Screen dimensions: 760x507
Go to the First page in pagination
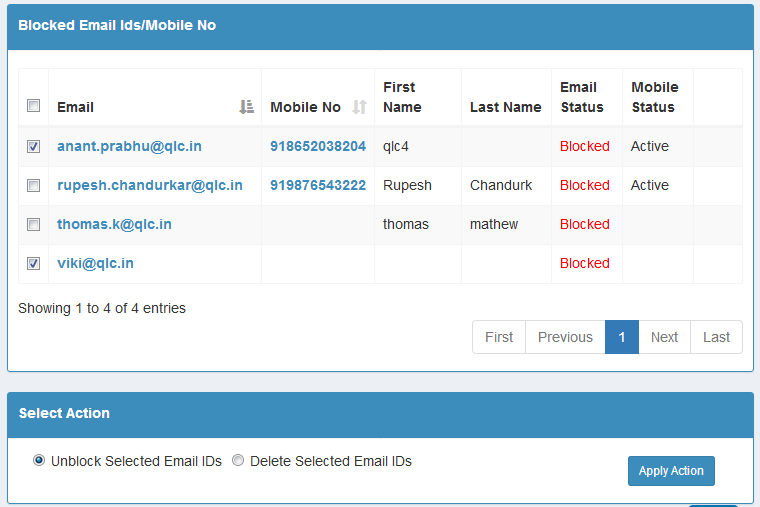[499, 337]
